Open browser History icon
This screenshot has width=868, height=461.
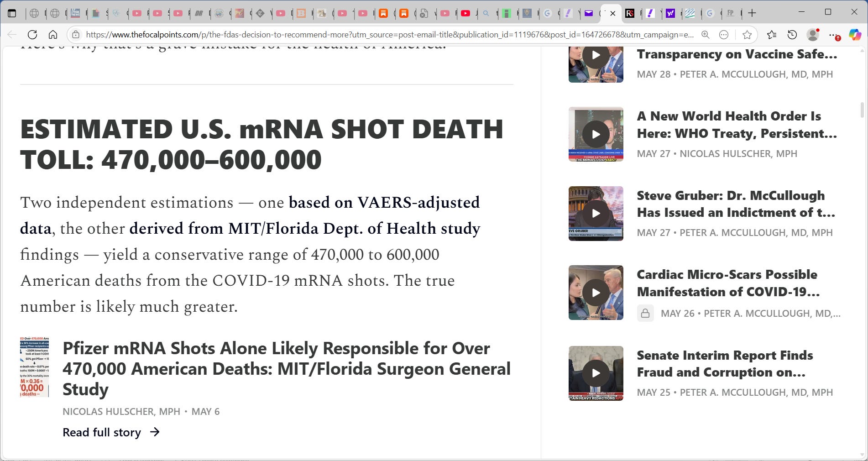pyautogui.click(x=792, y=35)
